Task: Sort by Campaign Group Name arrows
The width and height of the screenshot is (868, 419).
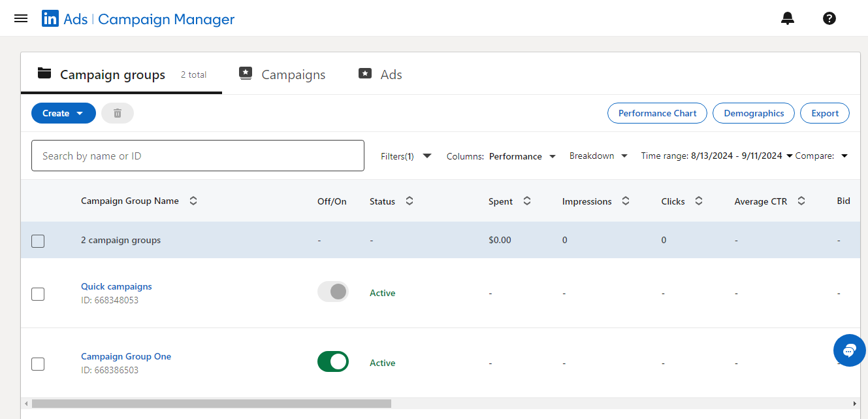Action: (x=193, y=201)
